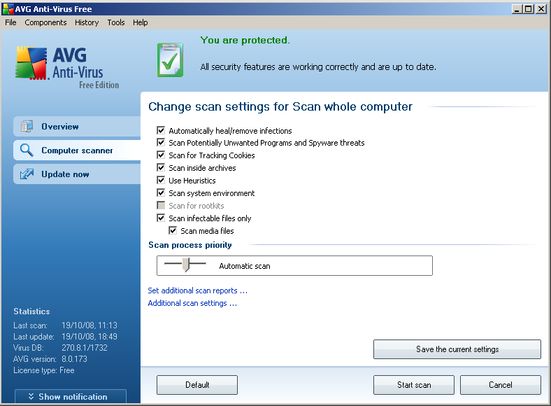Uncheck Use Heuristics option
Viewport: 551px width, 406px height.
(161, 180)
